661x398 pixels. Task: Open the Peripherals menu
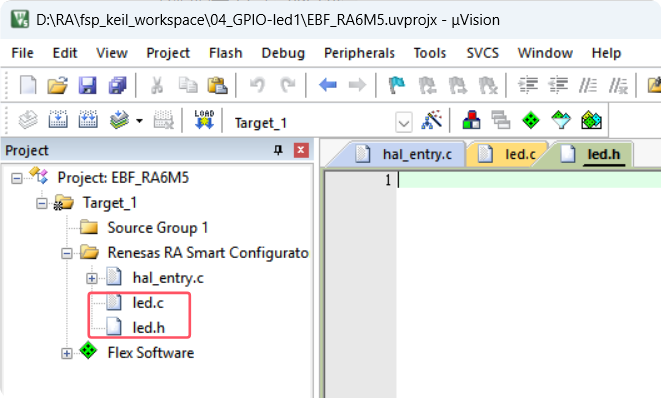tap(359, 53)
